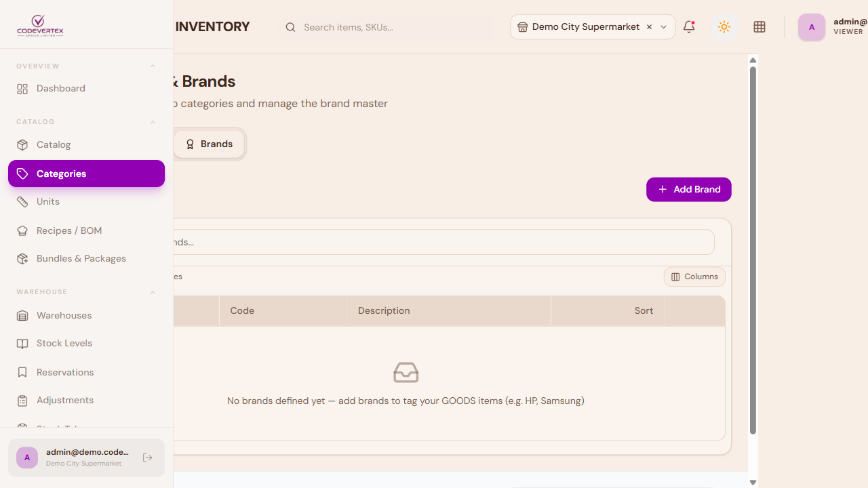868x488 pixels.
Task: Open Stock Levels book icon
Action: click(22, 344)
